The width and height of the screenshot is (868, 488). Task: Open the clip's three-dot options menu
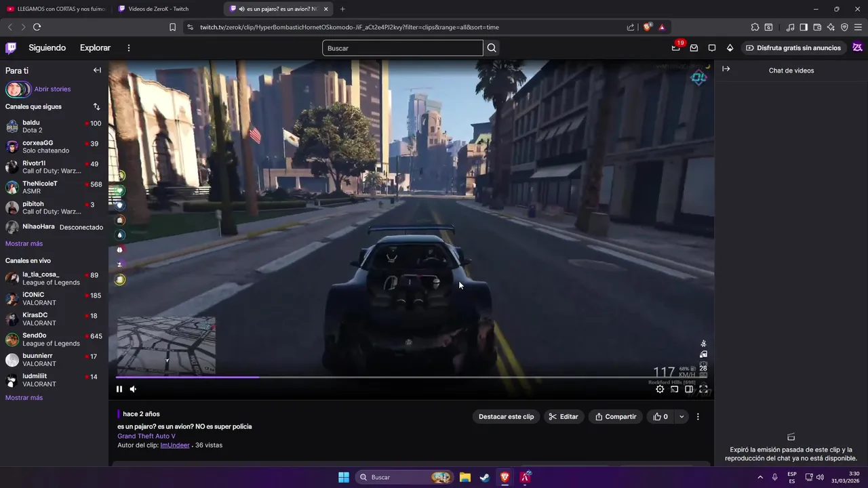pyautogui.click(x=698, y=417)
